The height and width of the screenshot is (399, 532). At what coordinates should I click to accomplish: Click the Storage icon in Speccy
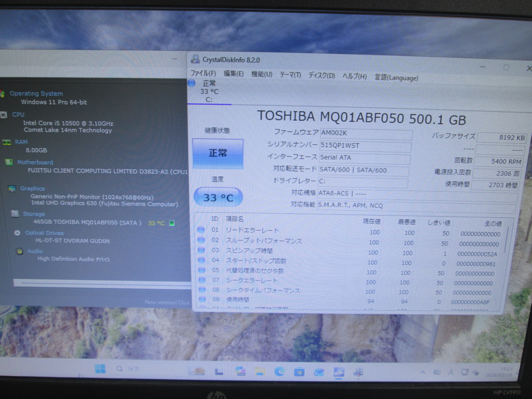15,213
